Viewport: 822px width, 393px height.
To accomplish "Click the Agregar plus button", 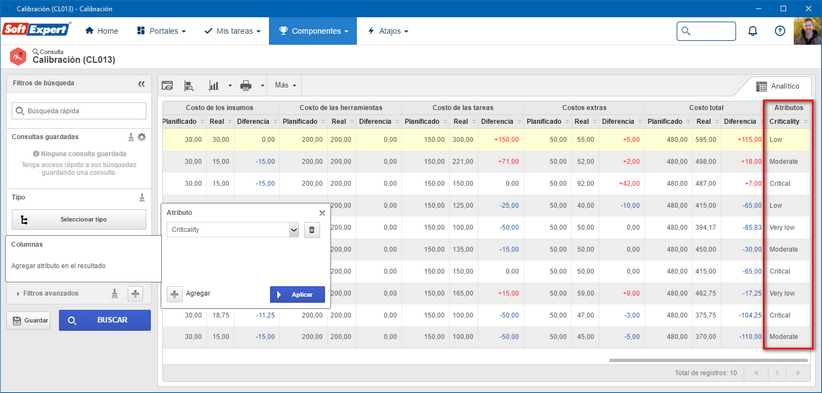I will pyautogui.click(x=175, y=294).
